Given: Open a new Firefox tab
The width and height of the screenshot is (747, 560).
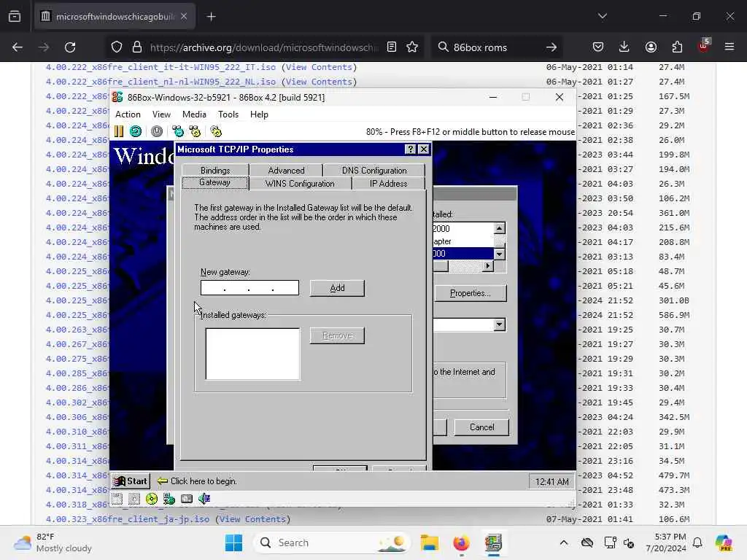Looking at the screenshot, I should click(x=211, y=17).
